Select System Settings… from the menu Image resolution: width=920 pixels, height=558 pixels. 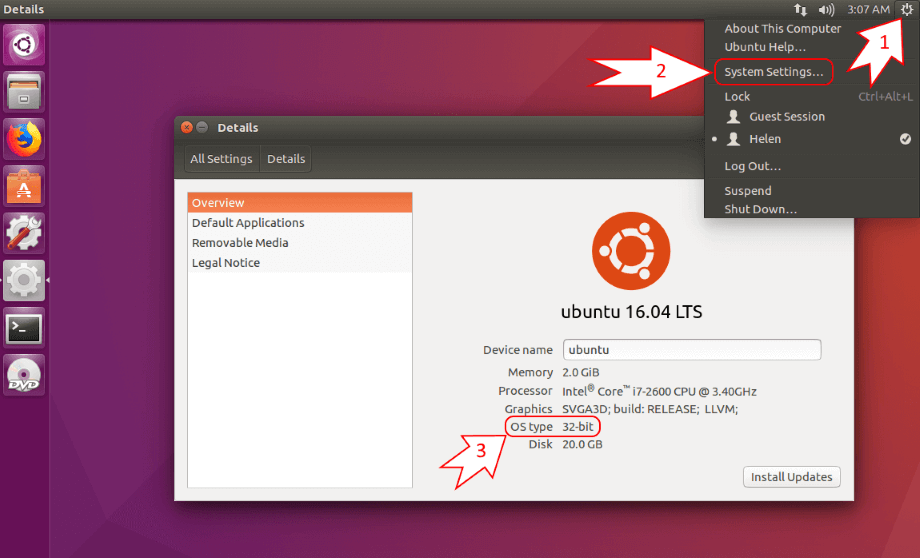tap(774, 72)
